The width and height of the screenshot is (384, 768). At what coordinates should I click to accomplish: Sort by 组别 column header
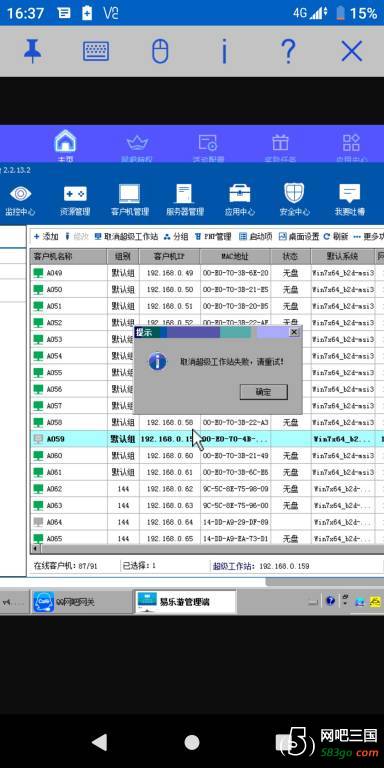(x=123, y=257)
